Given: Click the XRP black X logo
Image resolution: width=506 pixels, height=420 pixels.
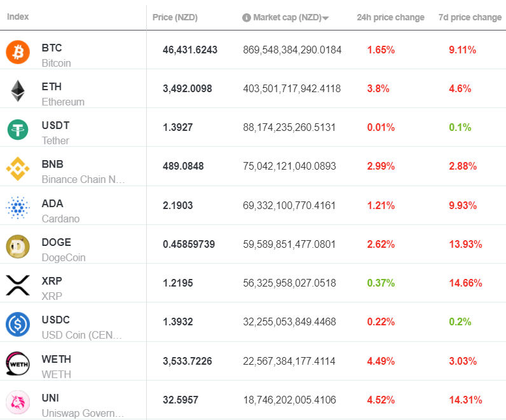Looking at the screenshot, I should tap(18, 285).
